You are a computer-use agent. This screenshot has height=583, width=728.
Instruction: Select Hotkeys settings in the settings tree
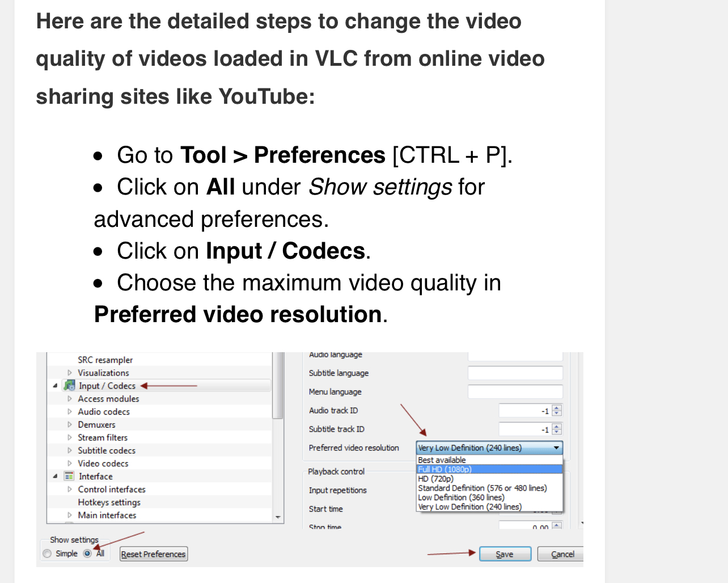coord(109,502)
